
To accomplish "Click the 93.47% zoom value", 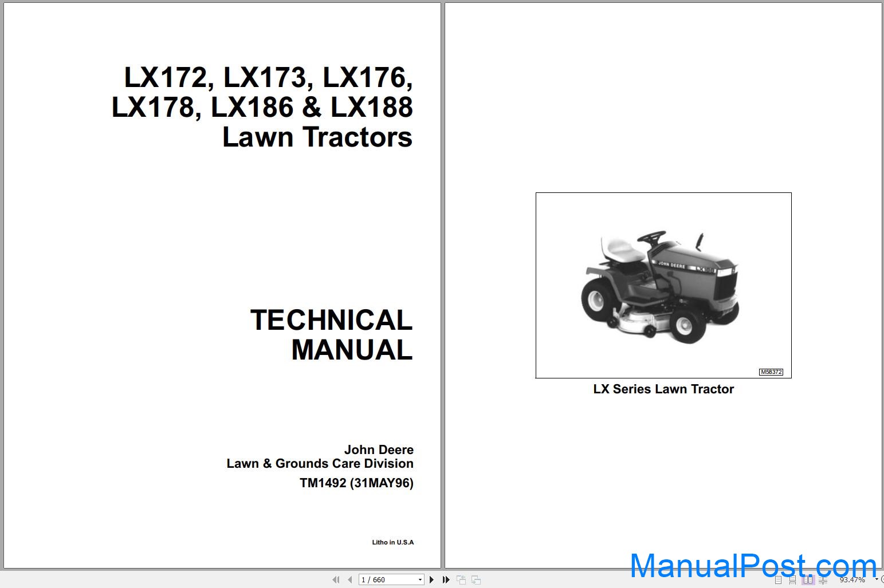I will [x=852, y=580].
